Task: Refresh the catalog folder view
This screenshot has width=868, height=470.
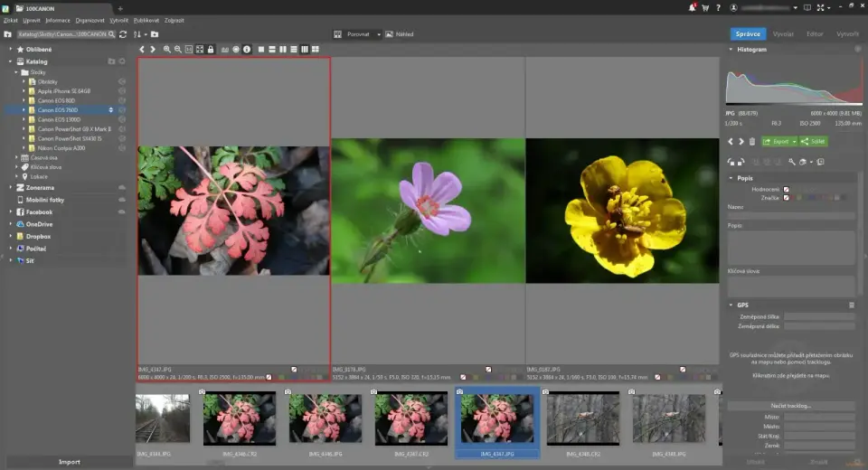Action: click(x=123, y=34)
